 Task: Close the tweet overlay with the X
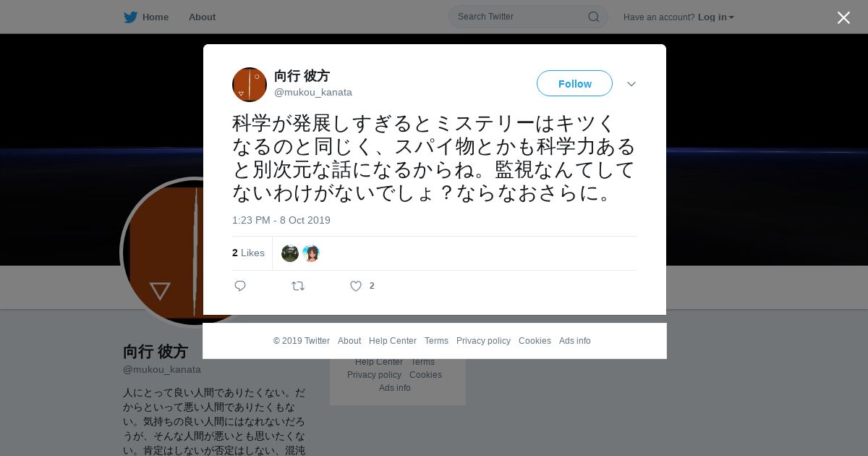tap(843, 17)
